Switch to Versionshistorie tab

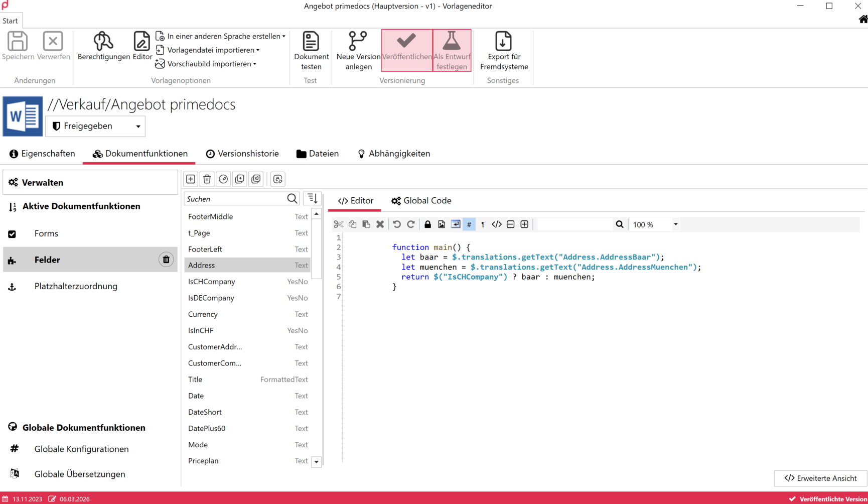click(x=242, y=154)
